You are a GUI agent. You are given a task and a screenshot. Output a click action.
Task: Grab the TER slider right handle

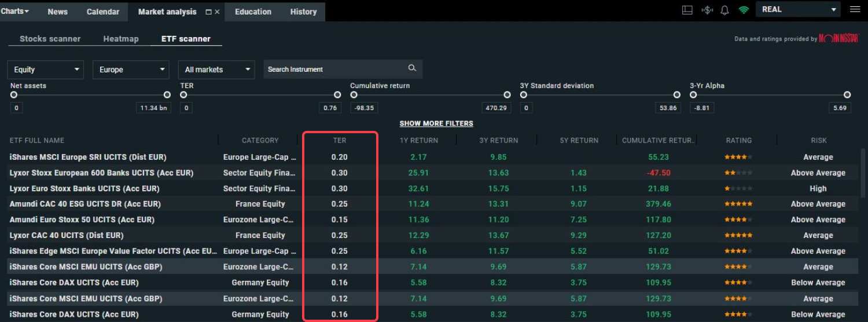pyautogui.click(x=337, y=95)
